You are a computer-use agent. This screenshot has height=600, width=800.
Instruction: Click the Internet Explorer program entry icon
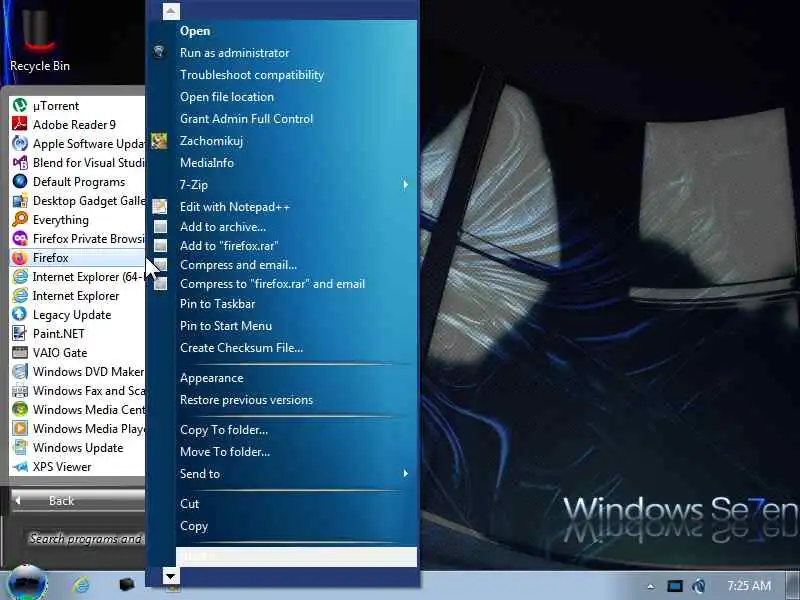pos(20,295)
